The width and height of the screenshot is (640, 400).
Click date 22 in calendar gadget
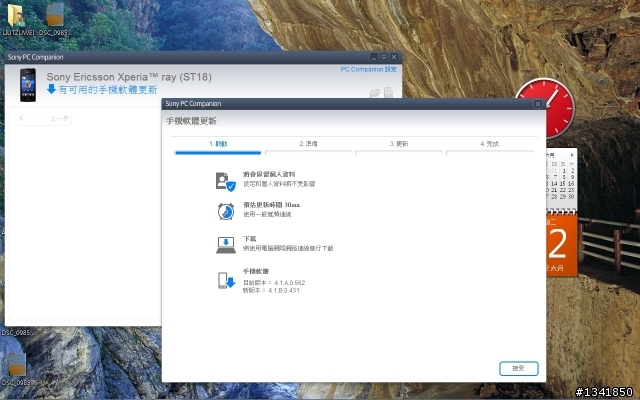point(563,190)
